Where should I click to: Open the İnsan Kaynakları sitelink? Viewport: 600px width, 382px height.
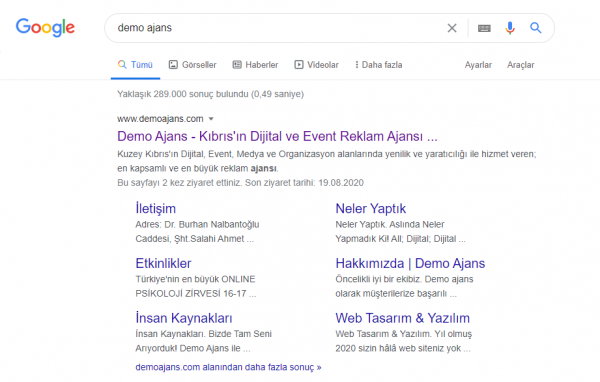(x=184, y=318)
